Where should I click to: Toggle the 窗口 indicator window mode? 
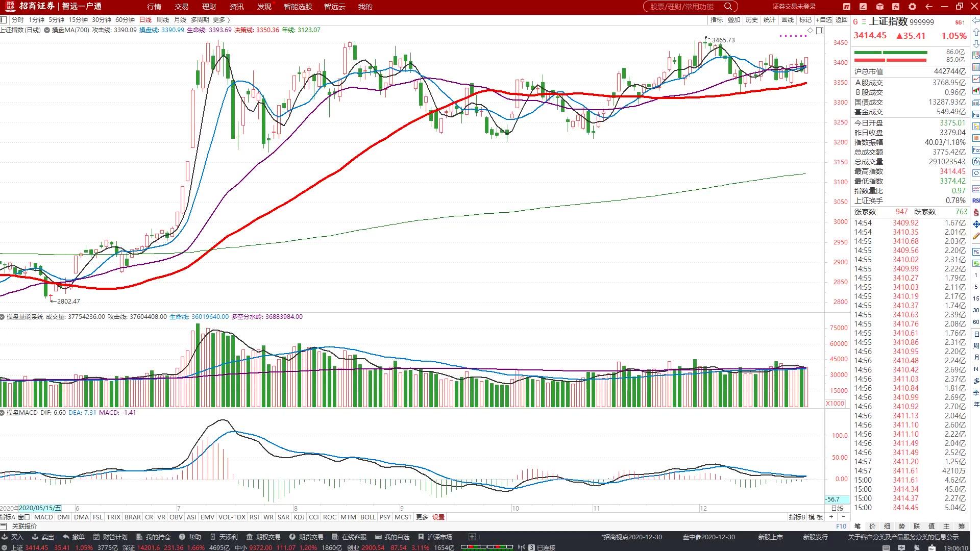24,517
